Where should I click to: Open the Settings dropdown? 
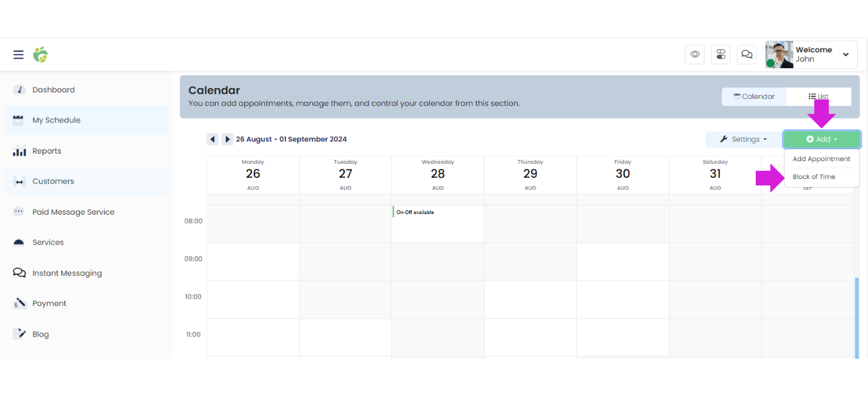coord(742,139)
